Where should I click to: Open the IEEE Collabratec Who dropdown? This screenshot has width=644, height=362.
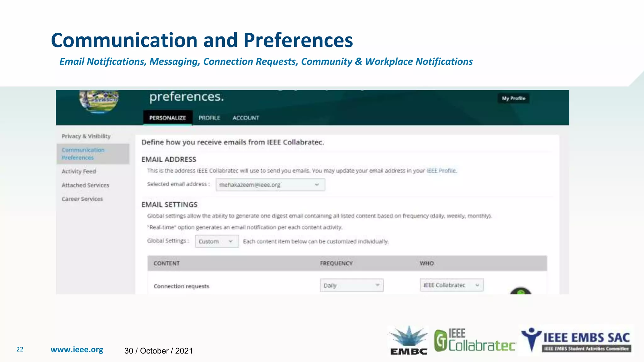click(x=452, y=285)
